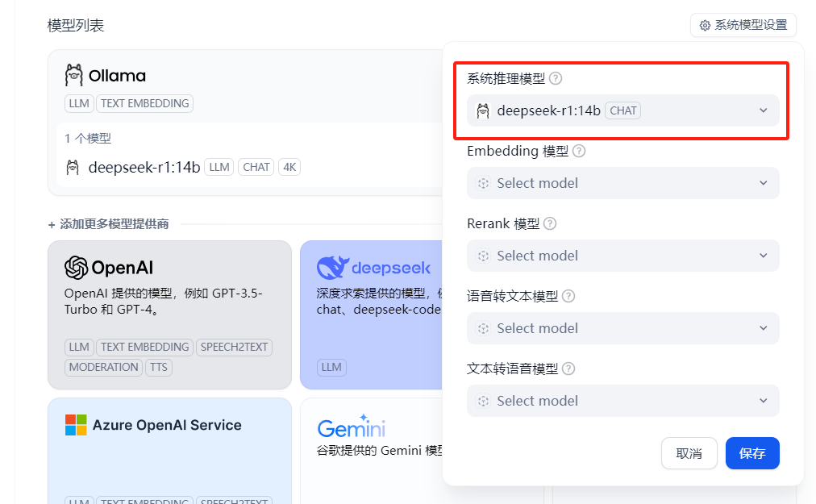816x504 pixels.
Task: Click the LLM tag on deepseek card
Action: [x=331, y=368]
